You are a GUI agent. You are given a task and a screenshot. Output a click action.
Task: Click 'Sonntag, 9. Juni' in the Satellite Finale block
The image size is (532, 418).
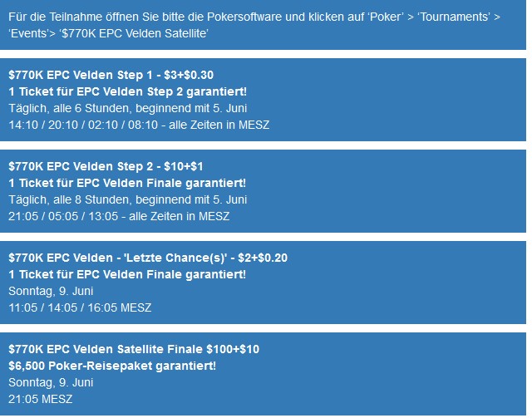pyautogui.click(x=51, y=382)
